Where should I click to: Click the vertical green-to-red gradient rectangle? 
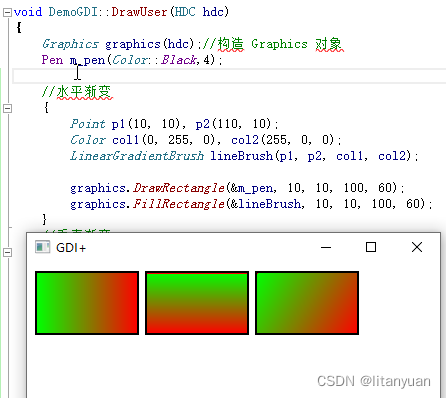tap(197, 303)
